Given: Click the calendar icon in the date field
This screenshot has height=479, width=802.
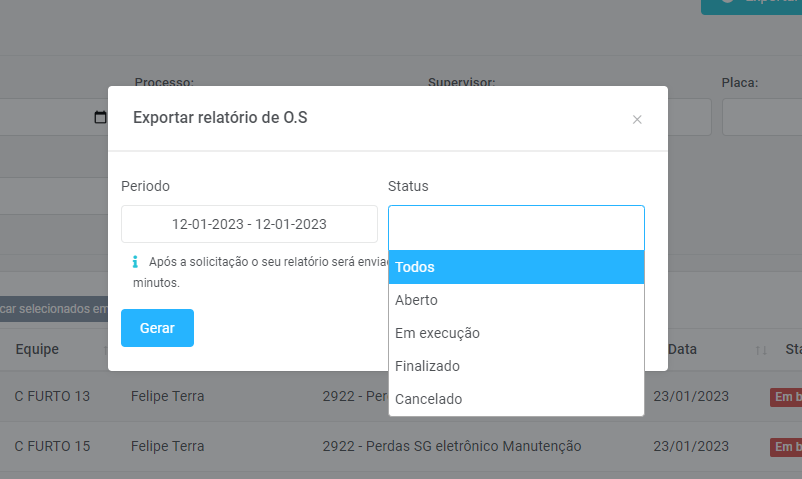Looking at the screenshot, I should (x=100, y=117).
